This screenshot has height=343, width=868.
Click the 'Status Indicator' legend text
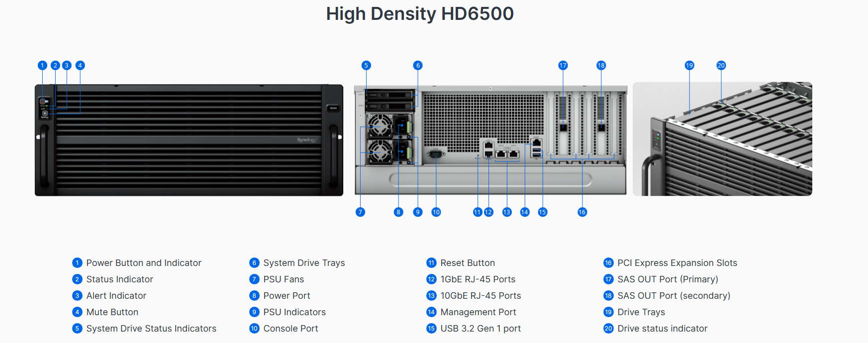coord(120,279)
